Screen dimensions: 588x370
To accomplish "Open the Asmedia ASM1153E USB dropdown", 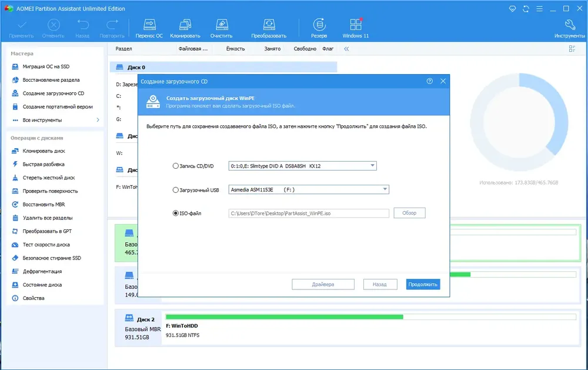I will (x=309, y=189).
